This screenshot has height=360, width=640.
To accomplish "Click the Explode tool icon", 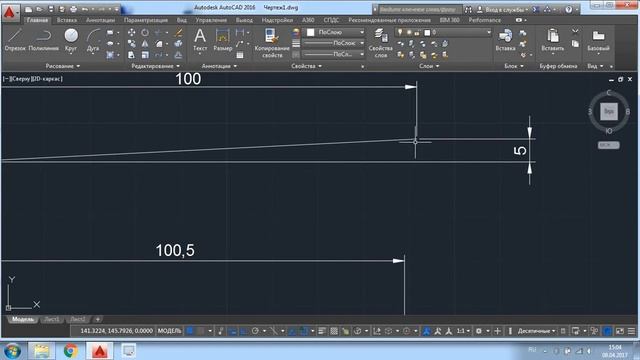I will (x=178, y=44).
